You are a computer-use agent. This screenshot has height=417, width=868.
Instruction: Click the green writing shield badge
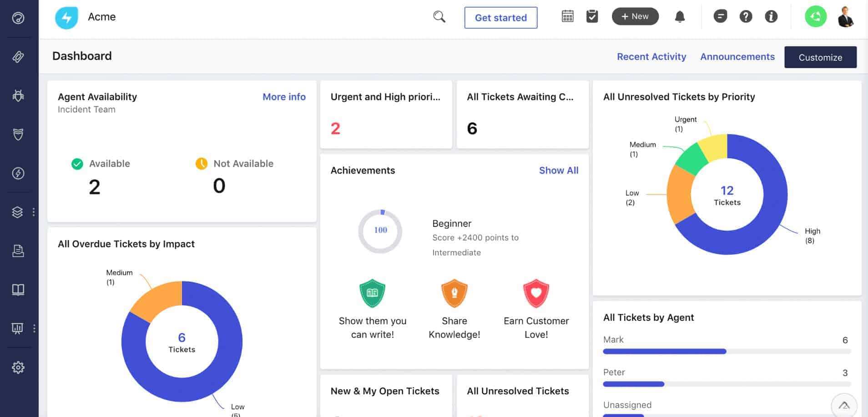point(372,293)
